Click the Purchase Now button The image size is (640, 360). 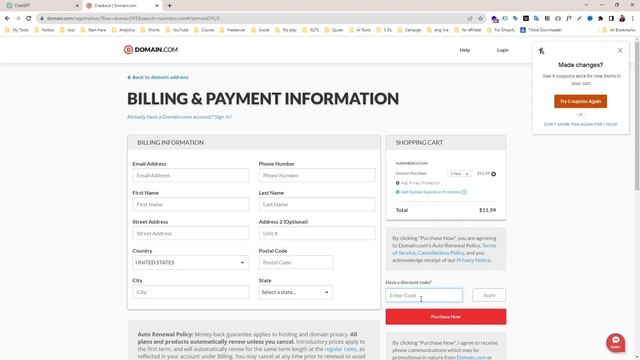(x=446, y=317)
